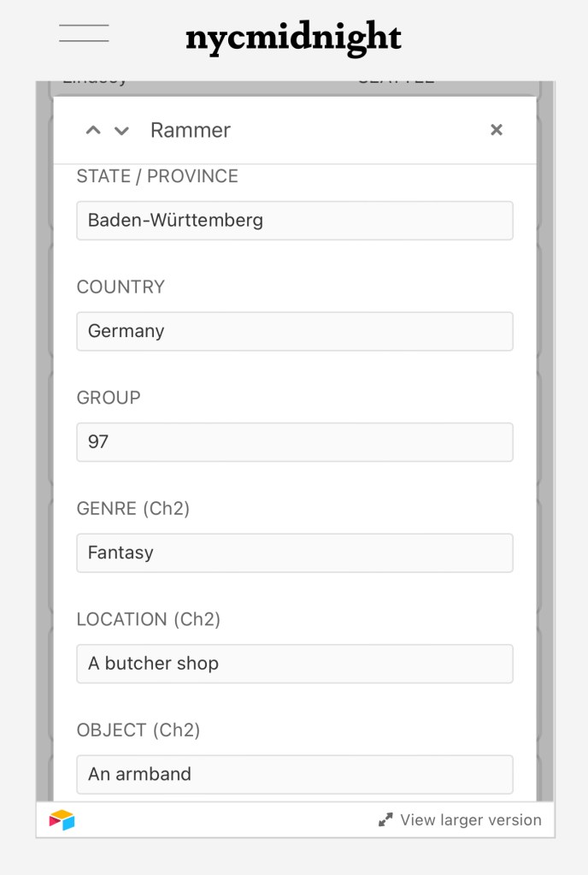This screenshot has height=875, width=588.
Task: Click the GENRE (Ch2) label
Action: pos(133,509)
